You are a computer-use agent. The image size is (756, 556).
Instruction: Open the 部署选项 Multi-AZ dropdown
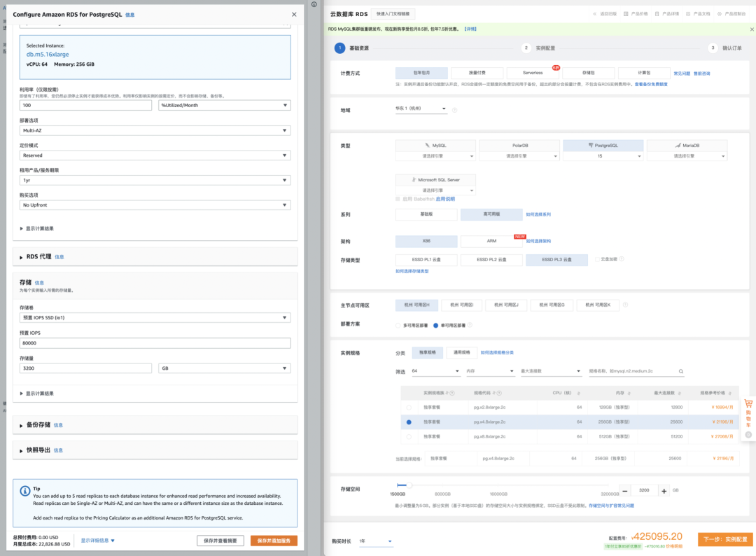point(155,130)
